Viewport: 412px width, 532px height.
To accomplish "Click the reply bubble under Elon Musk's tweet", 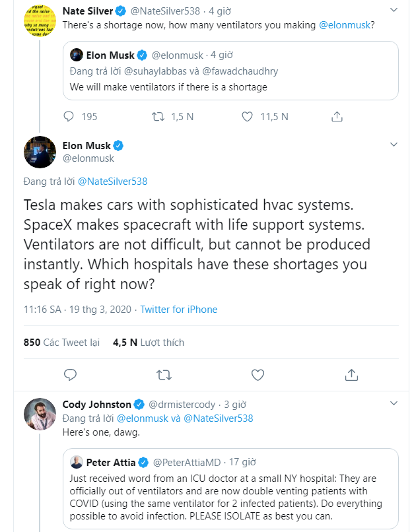I will click(x=70, y=375).
